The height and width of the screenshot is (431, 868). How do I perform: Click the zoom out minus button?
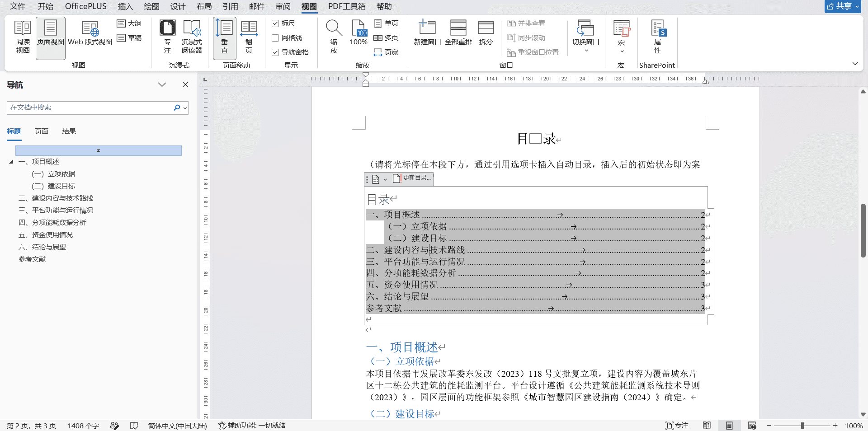[x=769, y=426]
